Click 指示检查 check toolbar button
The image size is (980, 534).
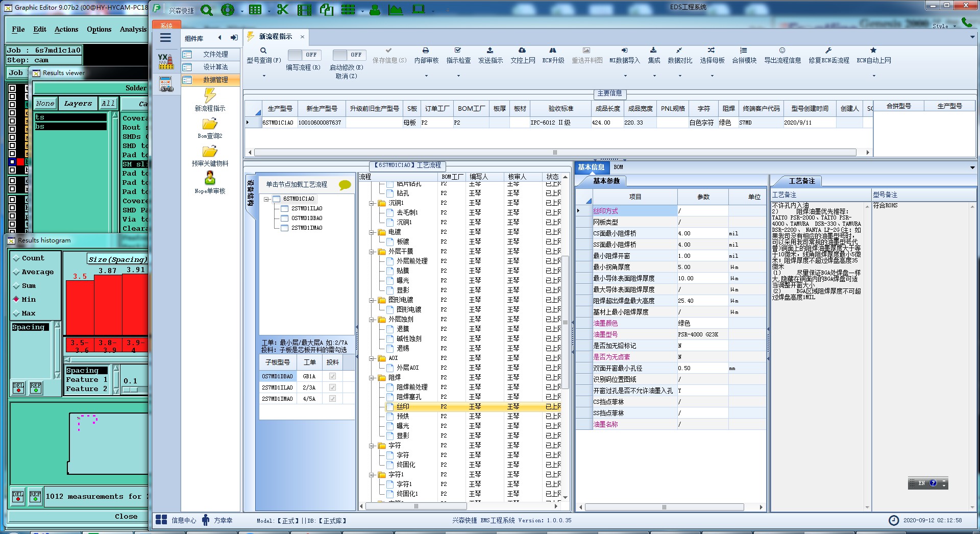point(458,56)
